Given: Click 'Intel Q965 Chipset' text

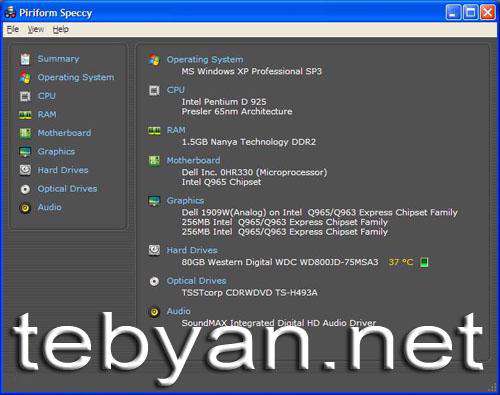Looking at the screenshot, I should (221, 182).
